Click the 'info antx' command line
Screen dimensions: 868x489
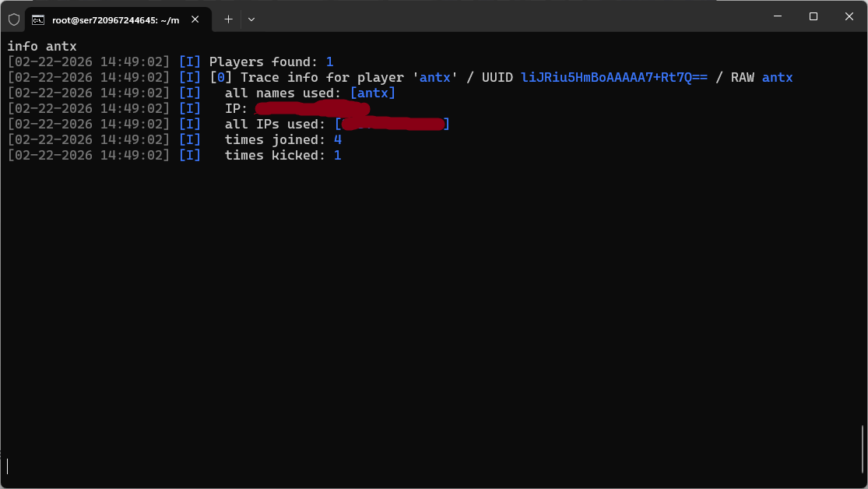click(x=42, y=47)
